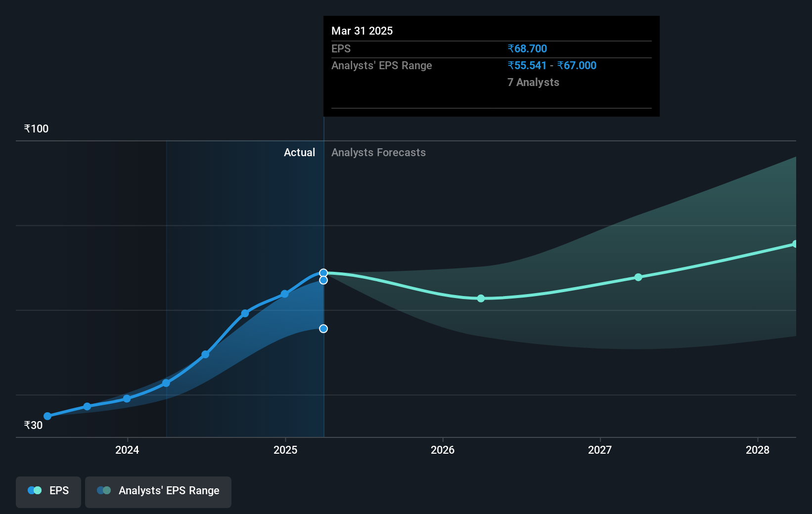Click the first EPS data point near ₹30
This screenshot has width=812, height=514.
pos(47,416)
